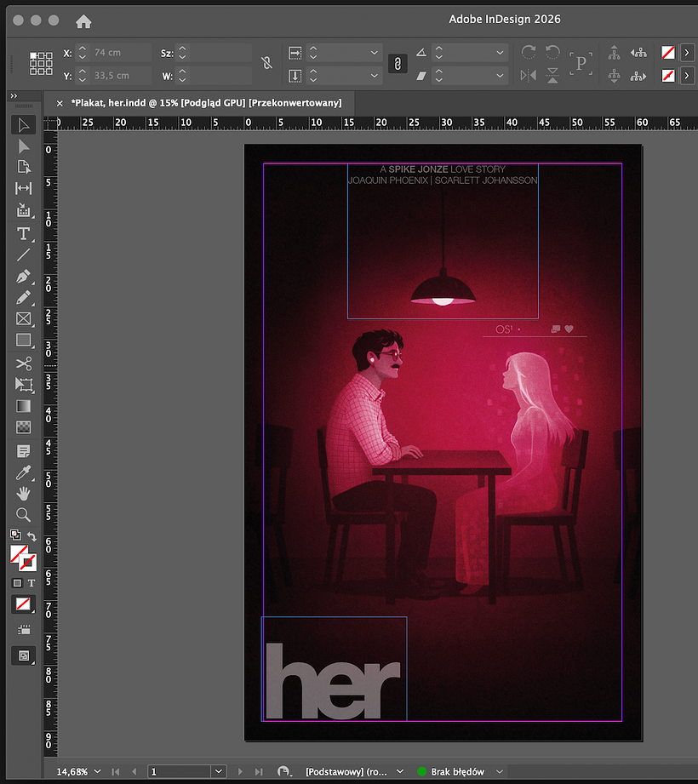Select the Zoom magnifier tool
Viewport: 698px width, 784px height.
(x=23, y=515)
